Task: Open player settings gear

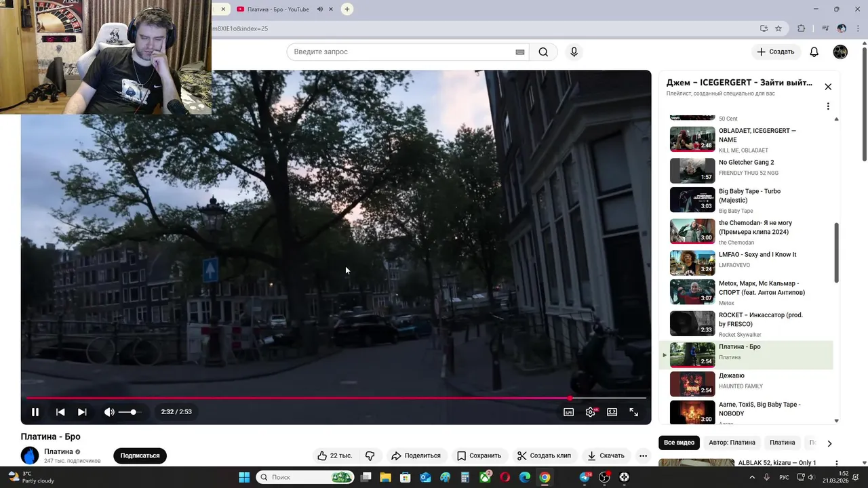Action: [x=591, y=412]
